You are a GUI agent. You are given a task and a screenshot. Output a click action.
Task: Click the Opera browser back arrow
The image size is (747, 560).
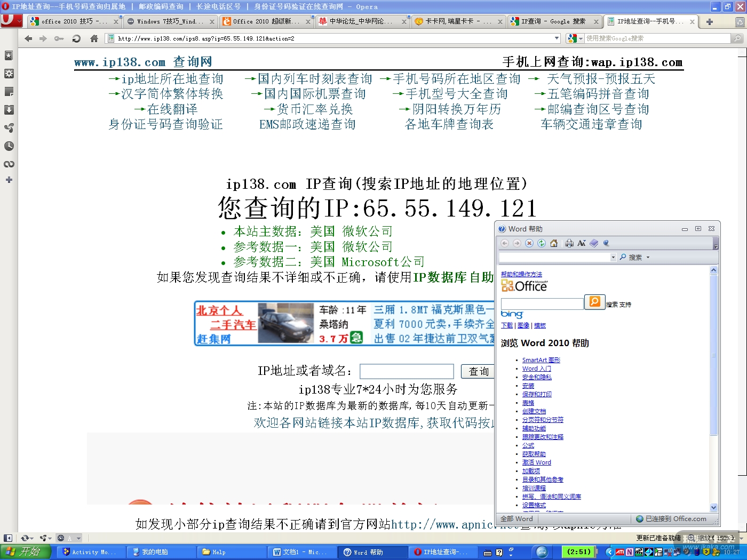point(28,38)
